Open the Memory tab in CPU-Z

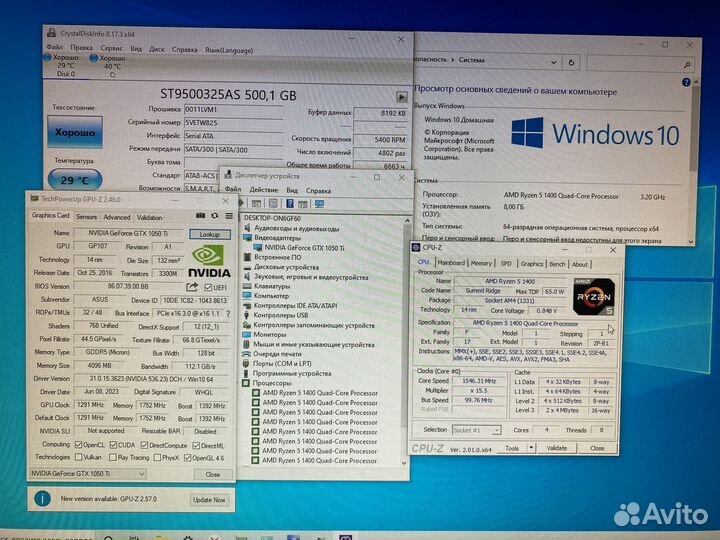click(x=481, y=264)
